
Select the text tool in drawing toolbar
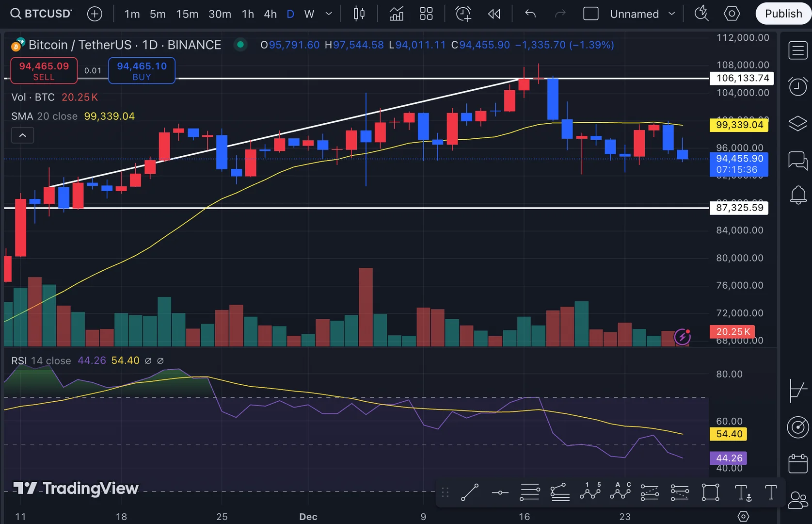click(771, 492)
